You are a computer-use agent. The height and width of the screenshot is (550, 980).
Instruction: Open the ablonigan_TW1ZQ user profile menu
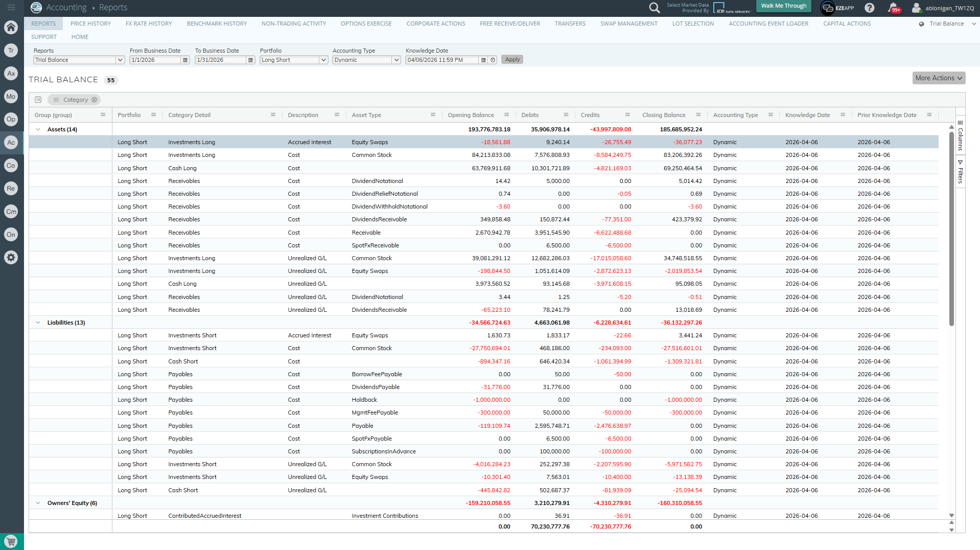943,8
